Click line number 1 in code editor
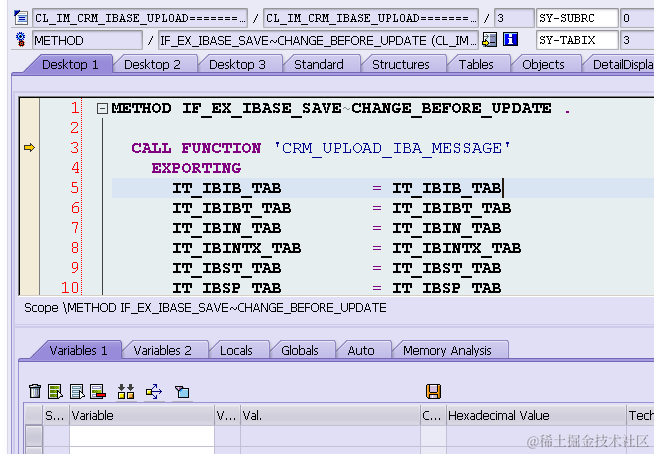 point(75,108)
